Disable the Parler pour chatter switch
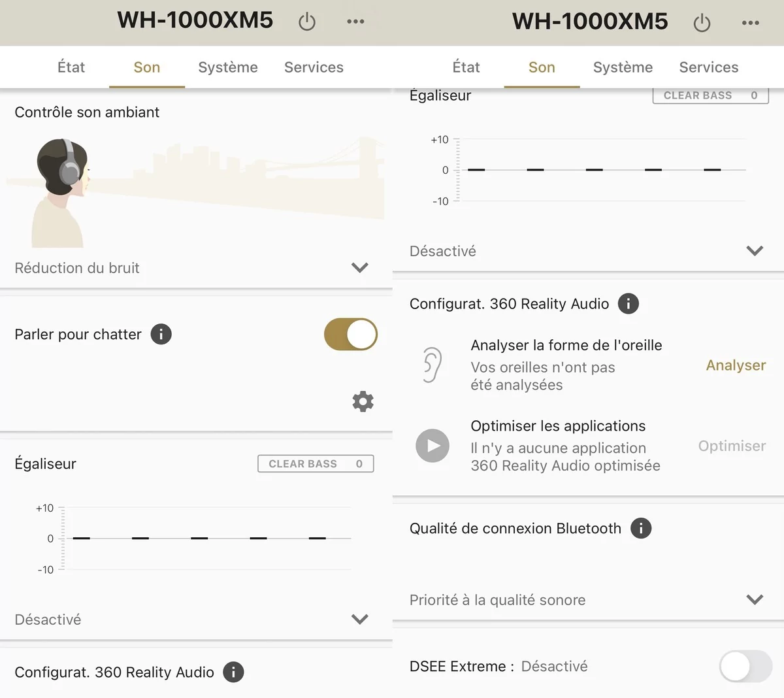This screenshot has width=784, height=698. tap(351, 334)
